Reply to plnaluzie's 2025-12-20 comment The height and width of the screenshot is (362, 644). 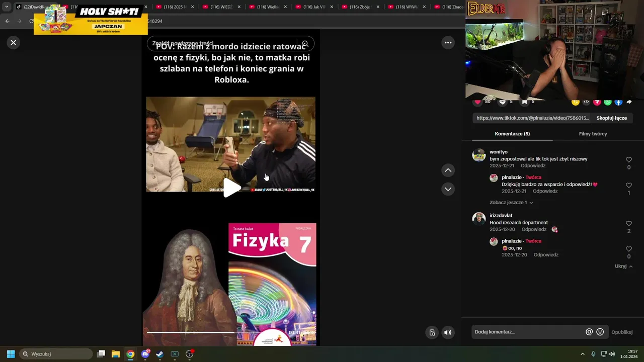546,255
